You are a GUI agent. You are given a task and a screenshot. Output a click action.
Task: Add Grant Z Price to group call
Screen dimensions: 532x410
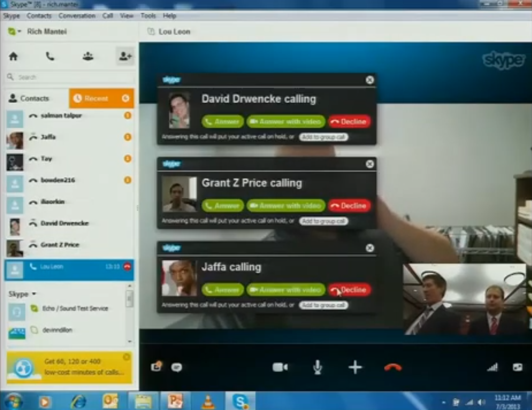click(x=323, y=221)
